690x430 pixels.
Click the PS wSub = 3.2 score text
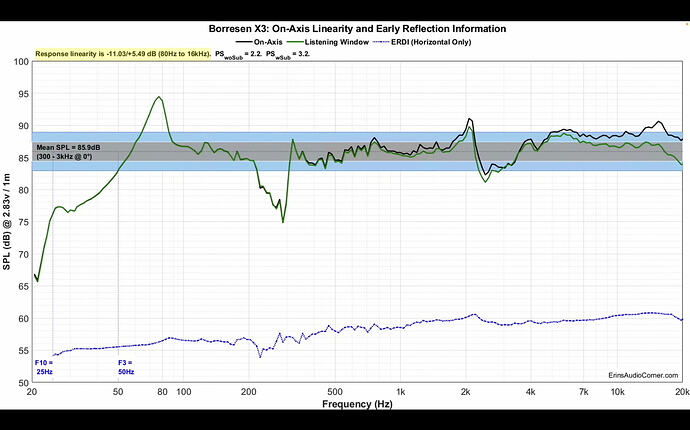pyautogui.click(x=289, y=55)
